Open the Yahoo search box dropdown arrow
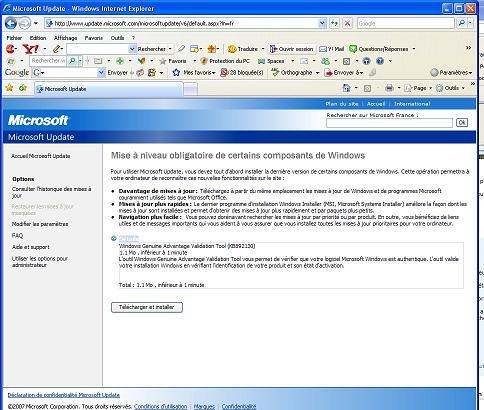The image size is (484, 410). tap(132, 49)
